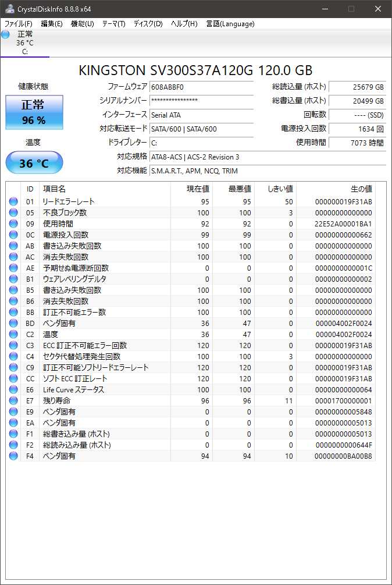Click 総読込量 value 25679 GB
The height and width of the screenshot is (585, 392).
pos(358,87)
